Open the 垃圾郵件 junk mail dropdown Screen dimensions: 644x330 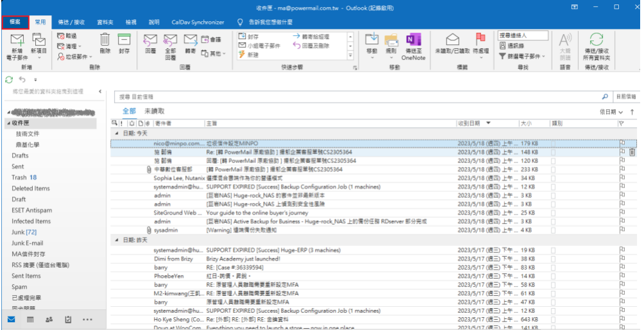point(74,56)
